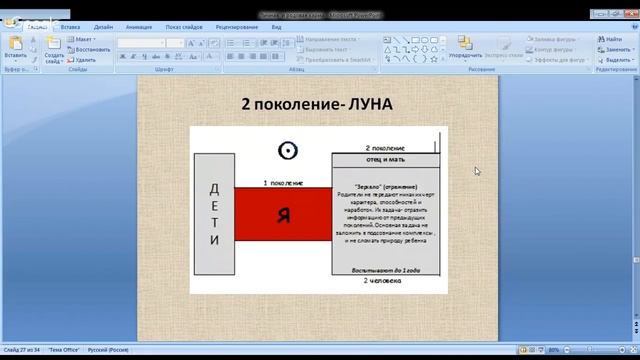Open the Вид tab

[276, 27]
